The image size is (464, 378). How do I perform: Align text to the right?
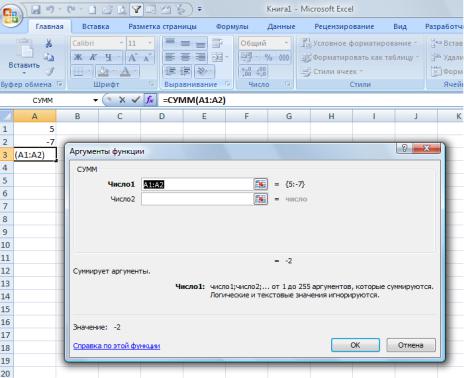pos(201,57)
